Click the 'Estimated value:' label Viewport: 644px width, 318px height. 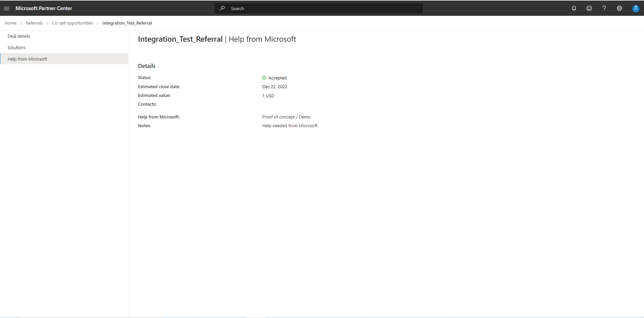tap(154, 96)
